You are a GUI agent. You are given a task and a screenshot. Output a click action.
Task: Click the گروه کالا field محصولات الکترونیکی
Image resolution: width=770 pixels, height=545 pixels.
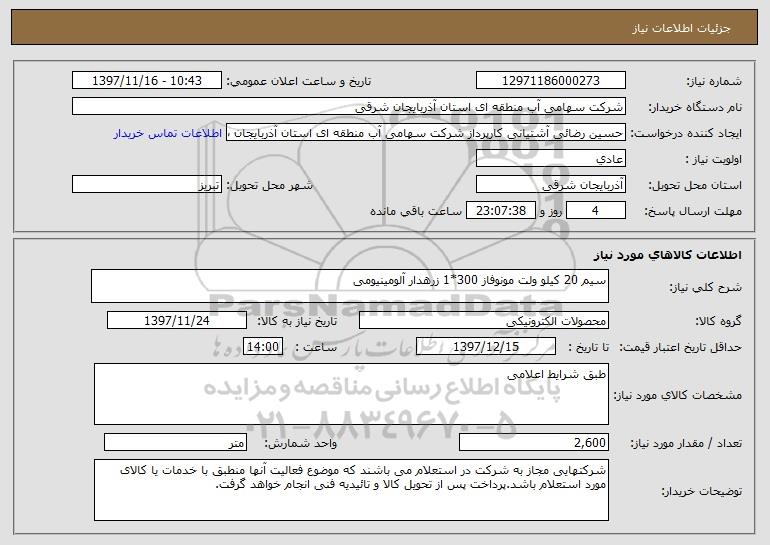(484, 321)
